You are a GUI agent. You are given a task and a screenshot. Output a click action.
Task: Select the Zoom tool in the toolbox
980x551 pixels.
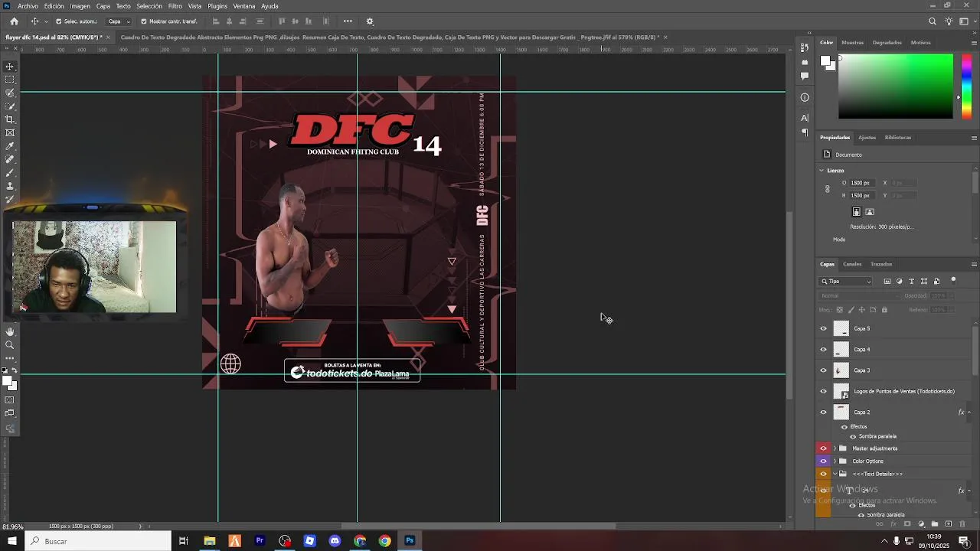pyautogui.click(x=10, y=345)
